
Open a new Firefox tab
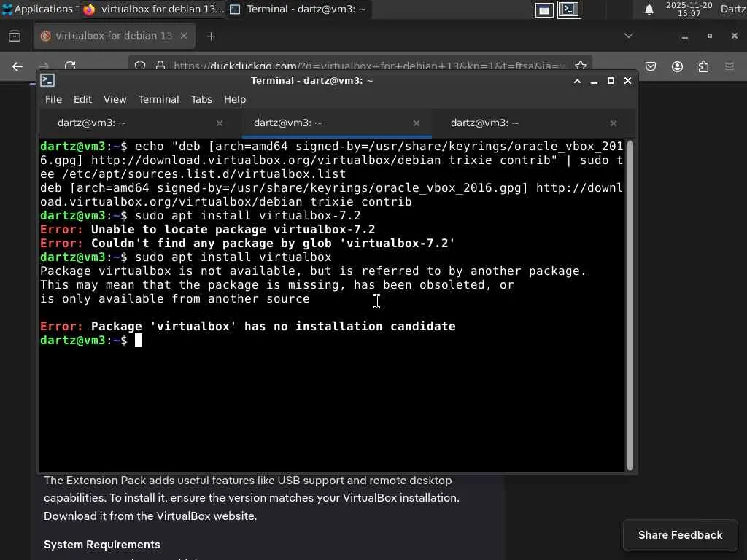pos(211,36)
